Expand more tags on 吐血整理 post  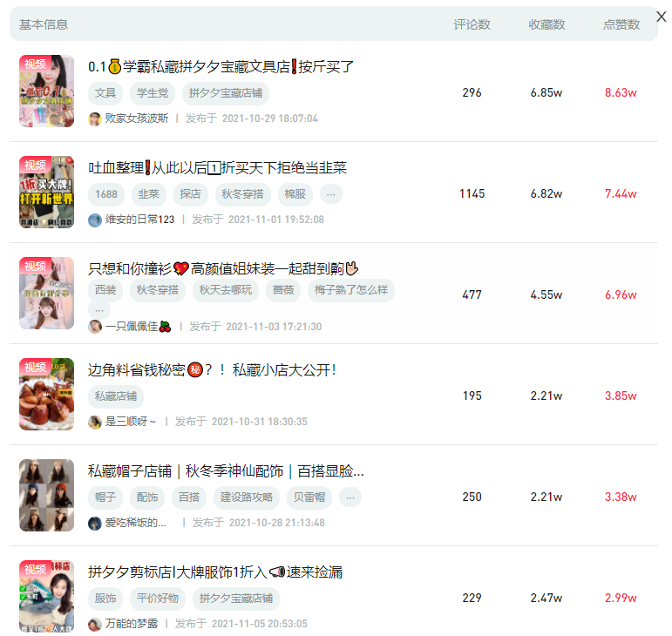(331, 194)
